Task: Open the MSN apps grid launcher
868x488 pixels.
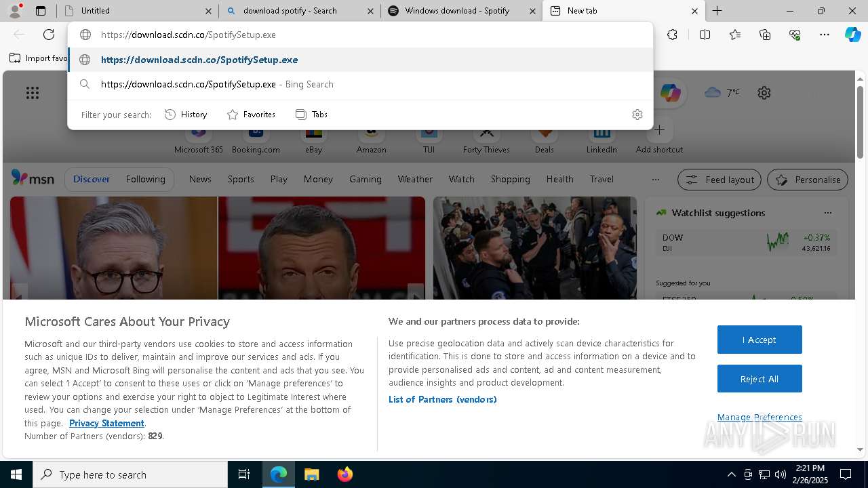Action: [x=33, y=93]
